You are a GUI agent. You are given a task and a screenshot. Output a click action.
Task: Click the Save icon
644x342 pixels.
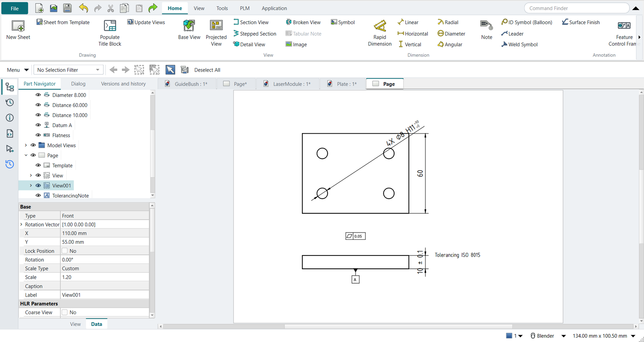(68, 8)
